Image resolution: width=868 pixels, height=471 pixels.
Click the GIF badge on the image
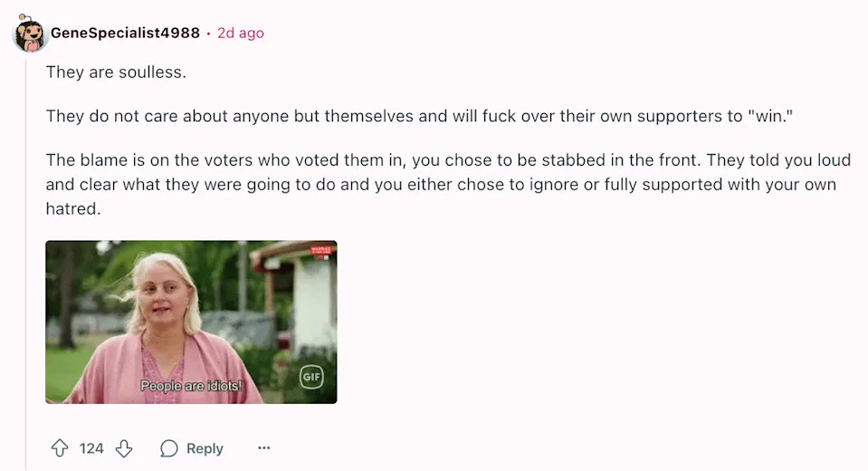coord(311,377)
